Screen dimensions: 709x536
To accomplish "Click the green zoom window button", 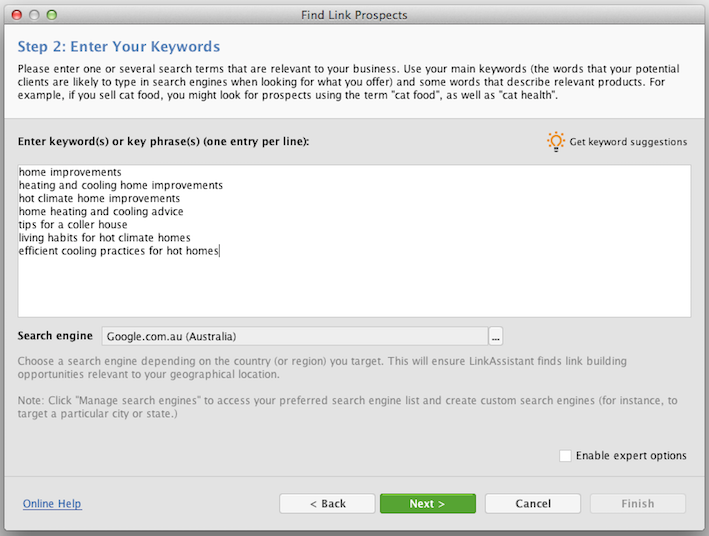I will [52, 15].
